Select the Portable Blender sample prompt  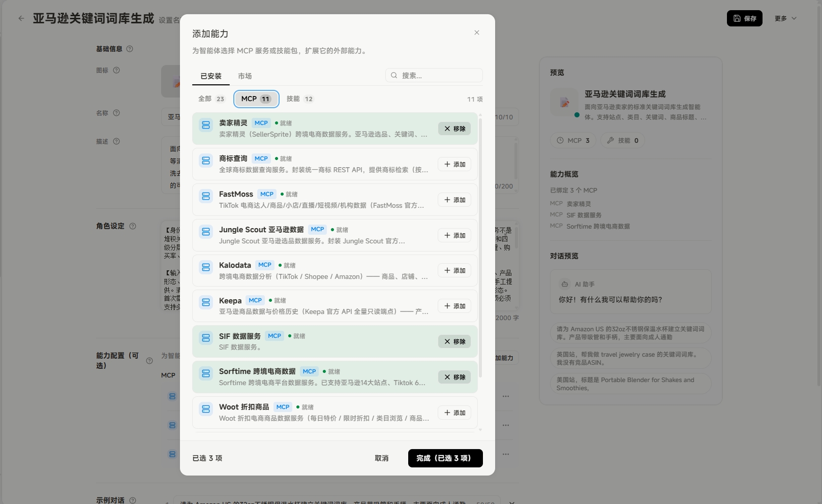pyautogui.click(x=630, y=384)
